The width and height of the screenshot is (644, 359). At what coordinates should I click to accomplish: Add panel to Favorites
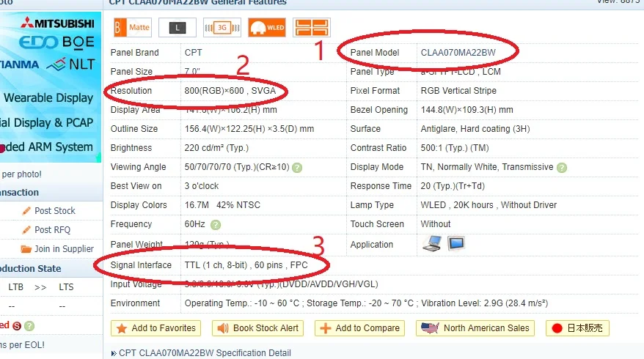tap(155, 328)
